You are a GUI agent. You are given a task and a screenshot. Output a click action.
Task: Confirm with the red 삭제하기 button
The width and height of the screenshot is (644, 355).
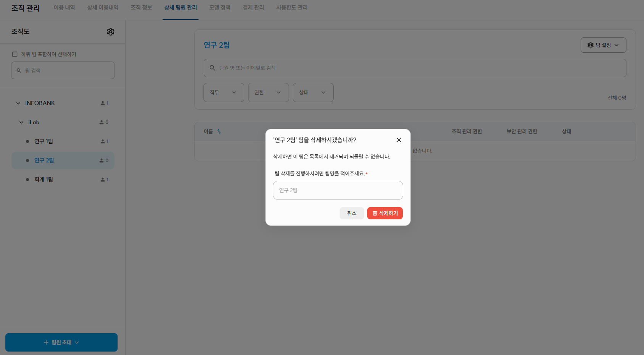(385, 213)
